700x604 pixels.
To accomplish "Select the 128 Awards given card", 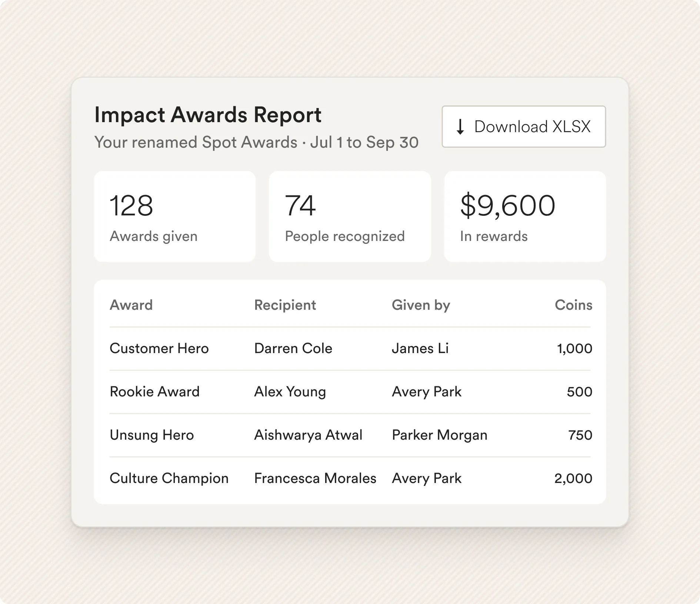I will coord(175,217).
